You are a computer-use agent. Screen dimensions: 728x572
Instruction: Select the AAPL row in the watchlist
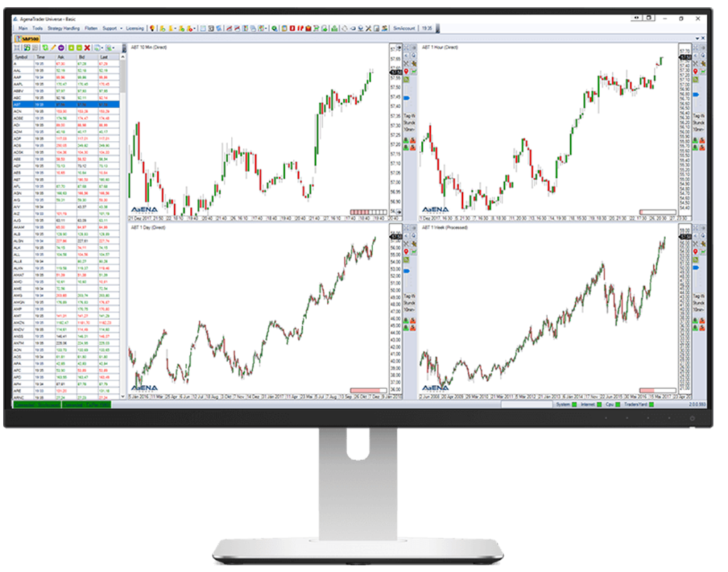66,84
